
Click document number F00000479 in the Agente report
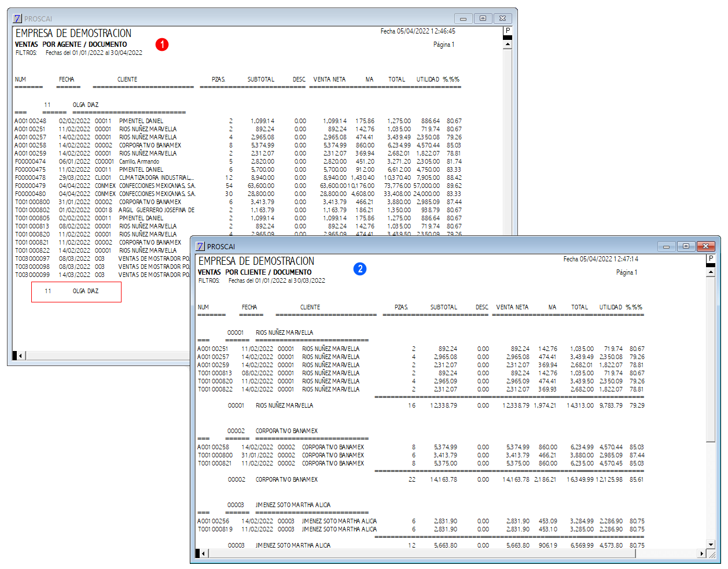30,186
